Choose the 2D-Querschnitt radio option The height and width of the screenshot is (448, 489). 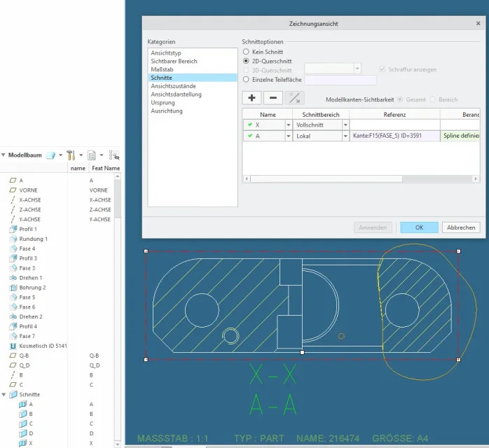point(246,61)
